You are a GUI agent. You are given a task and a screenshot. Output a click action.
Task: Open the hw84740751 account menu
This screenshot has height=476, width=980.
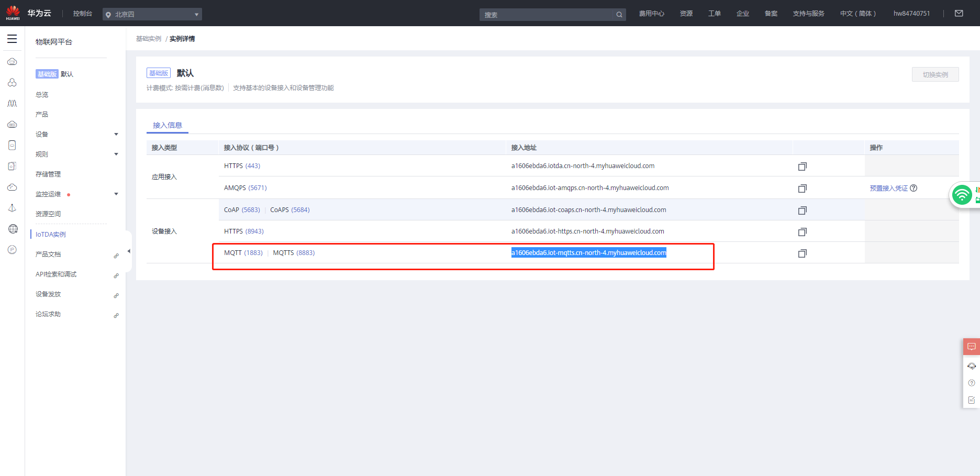911,14
